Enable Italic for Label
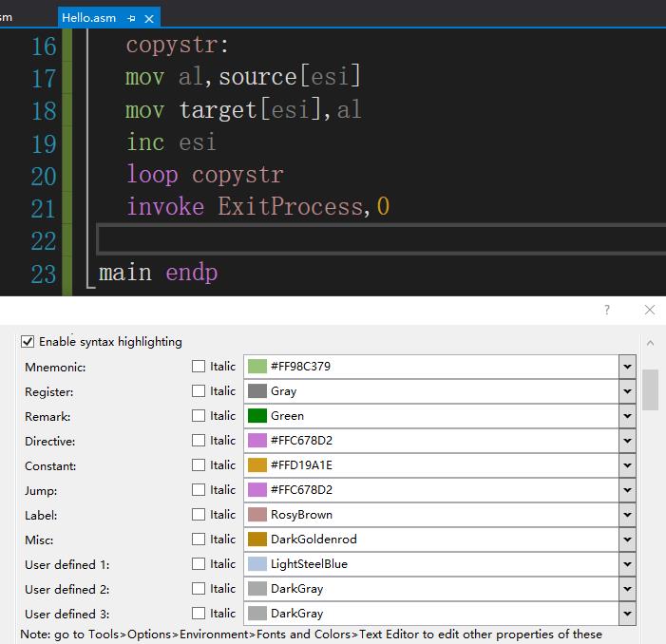The image size is (666, 644). (x=199, y=514)
